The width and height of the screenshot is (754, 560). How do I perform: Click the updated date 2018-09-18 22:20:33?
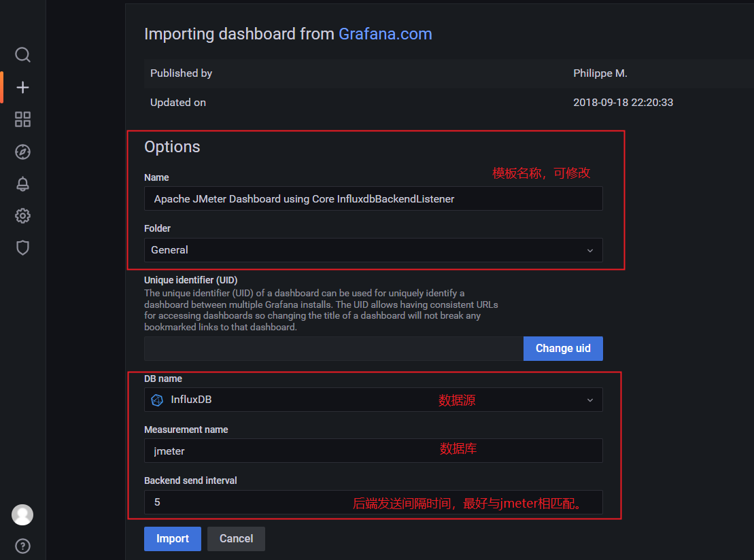click(623, 103)
